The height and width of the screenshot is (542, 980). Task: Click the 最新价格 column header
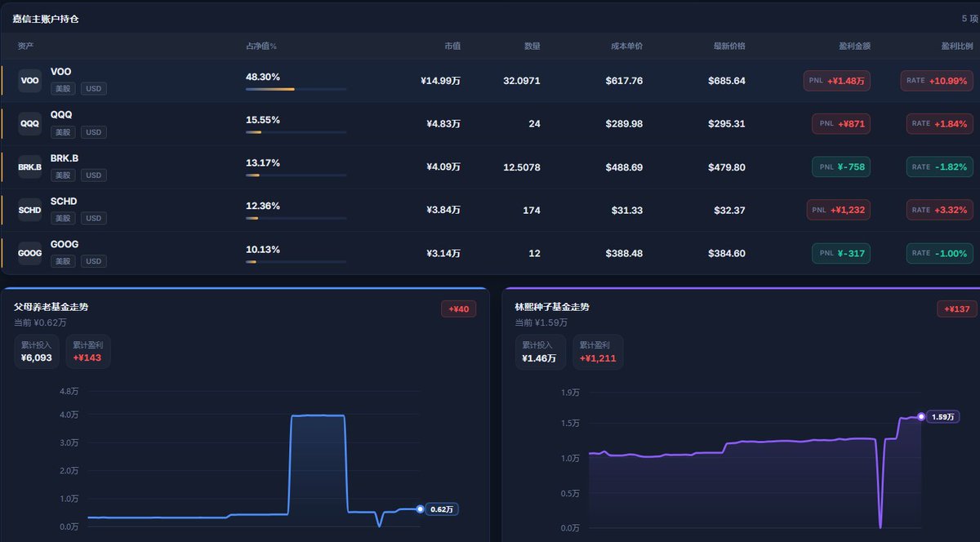[729, 47]
